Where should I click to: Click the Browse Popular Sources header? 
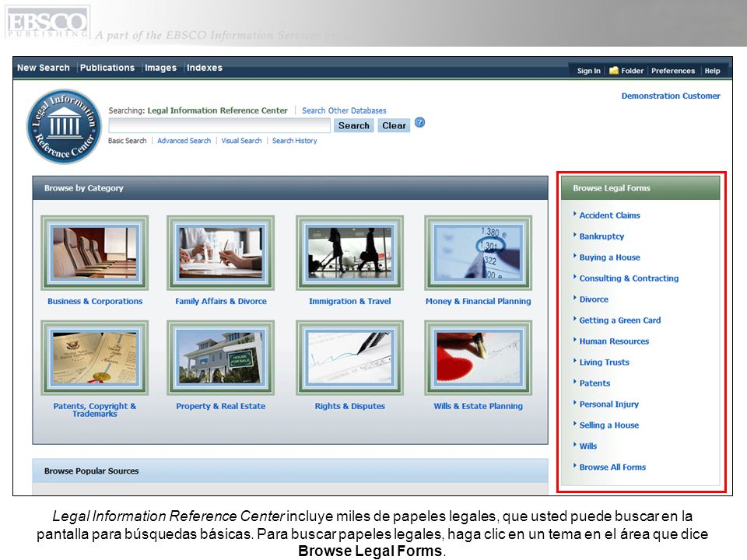(x=290, y=471)
